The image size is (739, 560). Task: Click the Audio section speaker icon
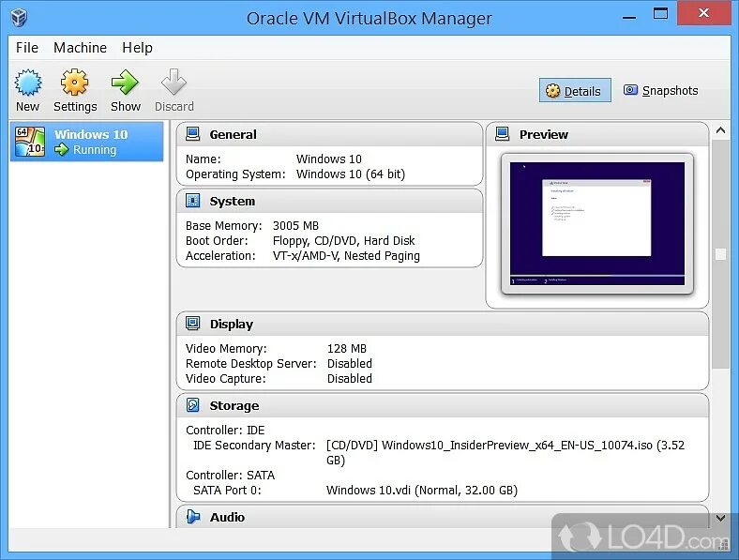pos(193,517)
